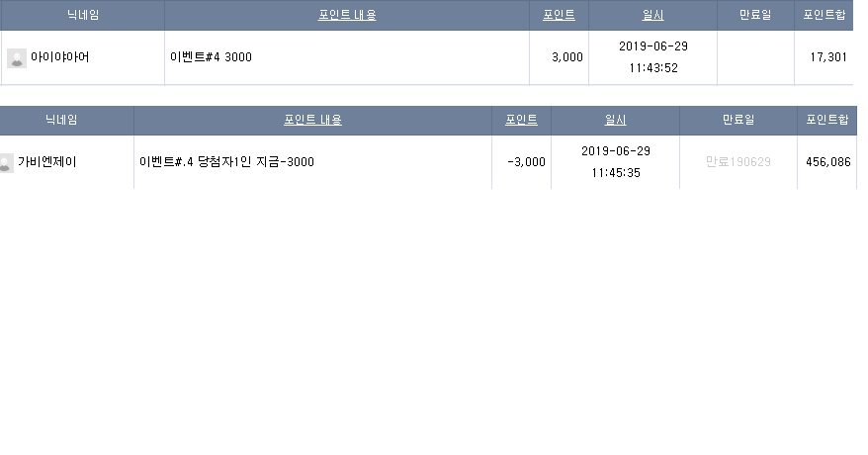The width and height of the screenshot is (868, 455).
Task: Sort the first table by 포인트 header
Action: pos(559,15)
